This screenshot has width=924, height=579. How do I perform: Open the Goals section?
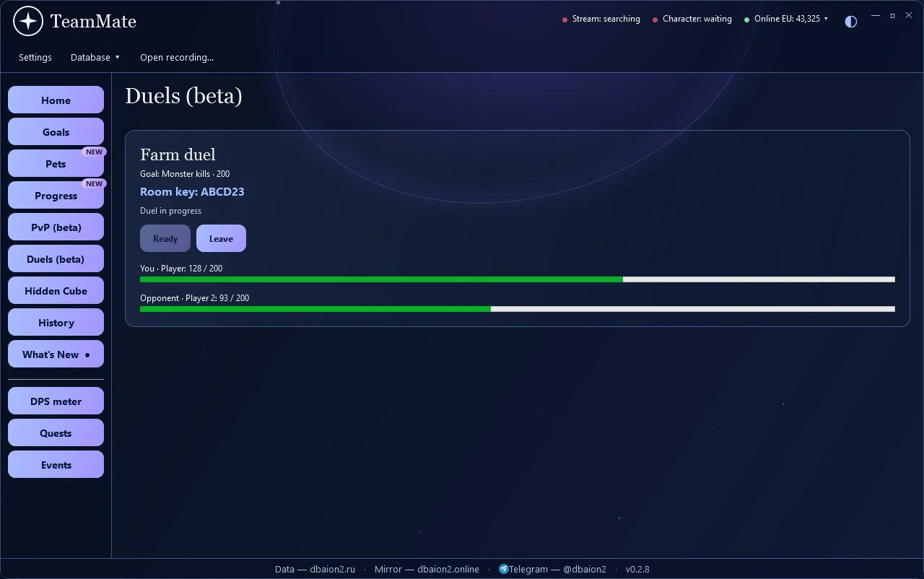coord(56,132)
